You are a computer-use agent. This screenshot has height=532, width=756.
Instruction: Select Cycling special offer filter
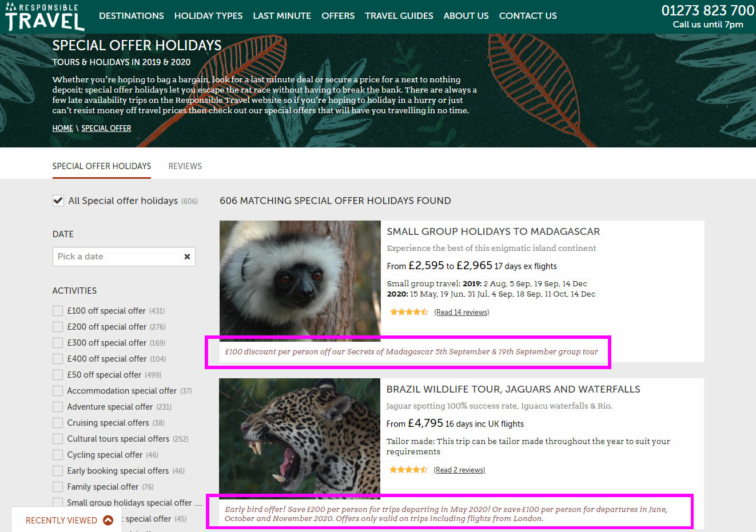[58, 455]
